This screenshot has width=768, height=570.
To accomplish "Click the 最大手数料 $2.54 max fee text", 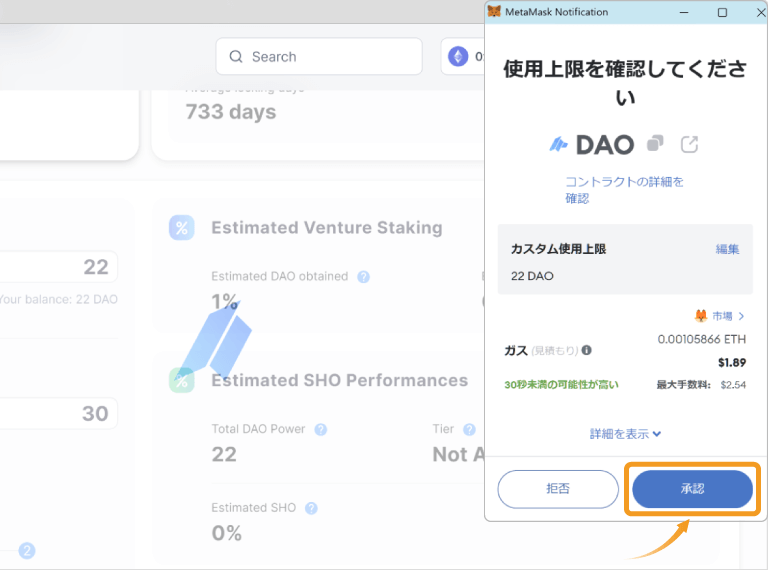I will pos(701,385).
